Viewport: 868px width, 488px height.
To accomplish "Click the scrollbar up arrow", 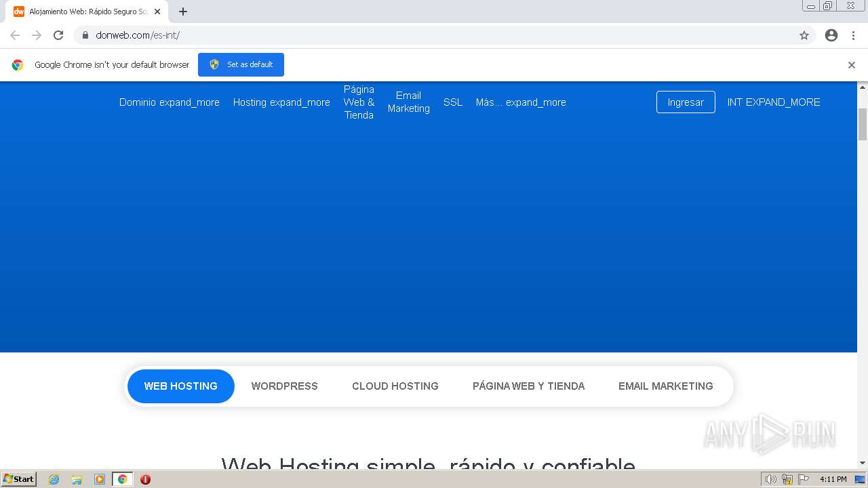I will point(863,87).
